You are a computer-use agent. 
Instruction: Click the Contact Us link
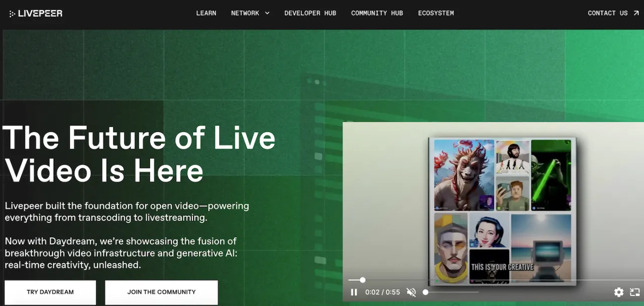coord(607,13)
